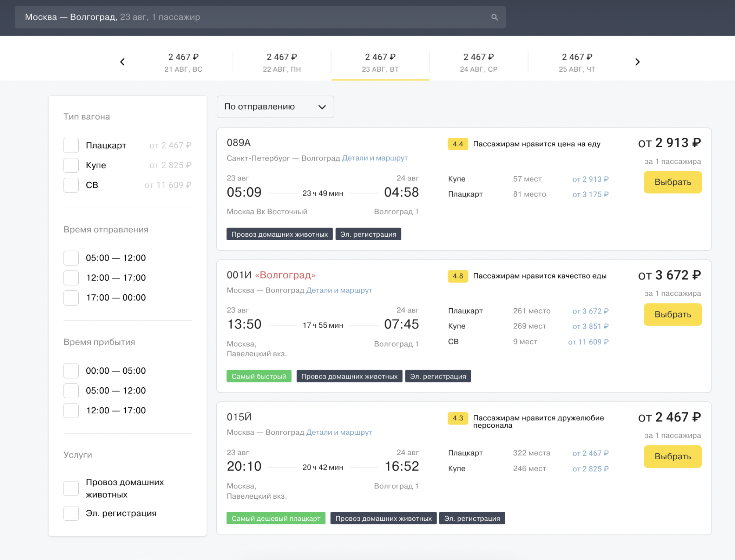Click the Самый быстрый green tag
735x560 pixels.
click(x=259, y=376)
